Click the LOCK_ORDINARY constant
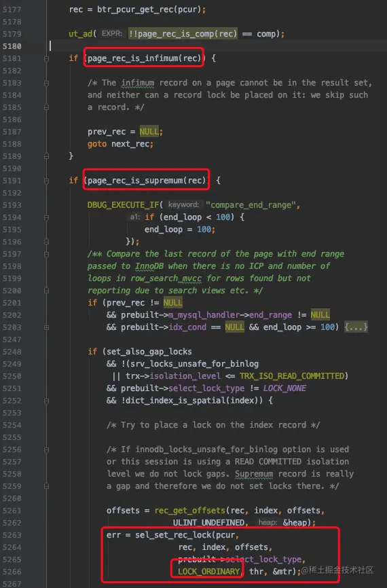This screenshot has height=588, width=387. click(x=208, y=572)
